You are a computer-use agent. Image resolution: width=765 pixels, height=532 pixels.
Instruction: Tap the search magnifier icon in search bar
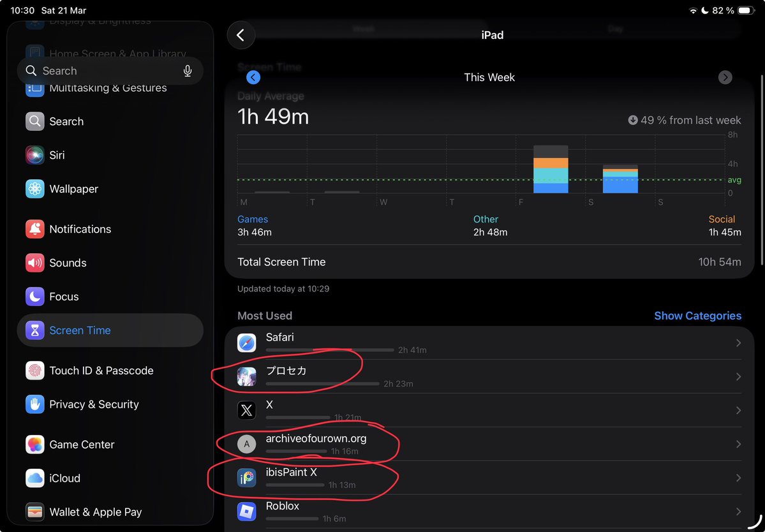[x=31, y=71]
